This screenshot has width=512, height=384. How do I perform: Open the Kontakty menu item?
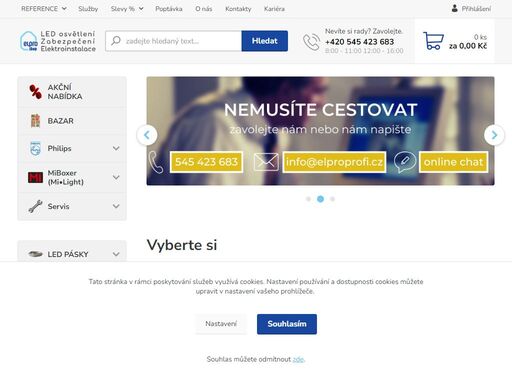pos(238,9)
